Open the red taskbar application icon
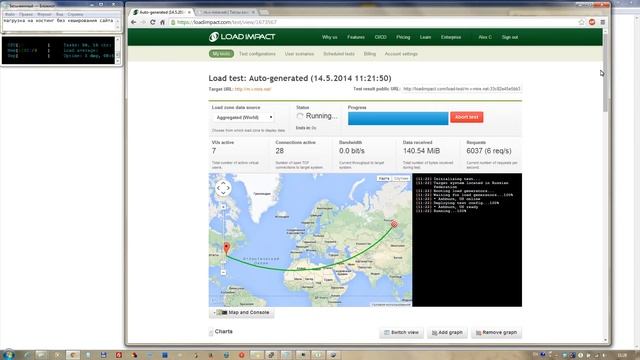 click(x=118, y=355)
